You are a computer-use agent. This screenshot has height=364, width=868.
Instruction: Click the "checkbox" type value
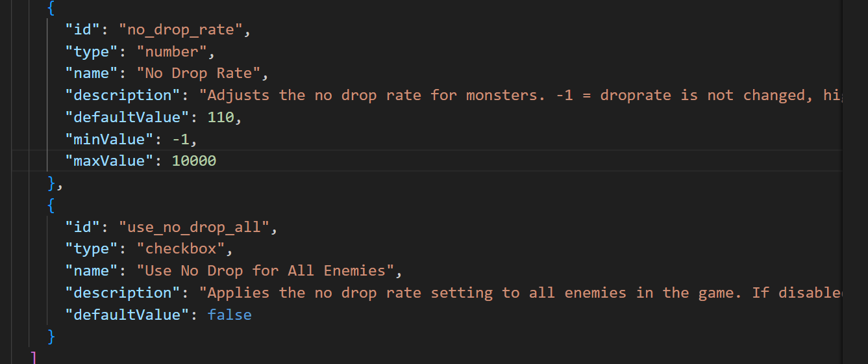[184, 249]
